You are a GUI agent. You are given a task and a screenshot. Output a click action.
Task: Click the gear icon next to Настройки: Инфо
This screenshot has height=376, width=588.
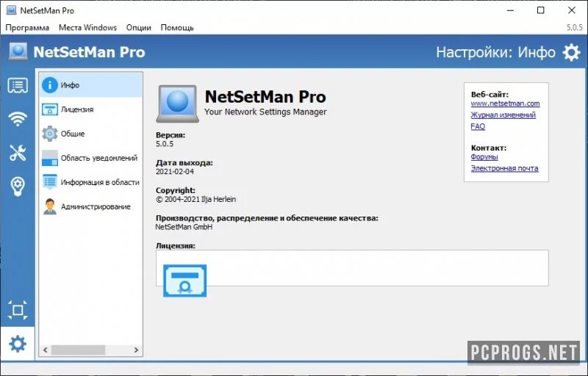pos(571,52)
